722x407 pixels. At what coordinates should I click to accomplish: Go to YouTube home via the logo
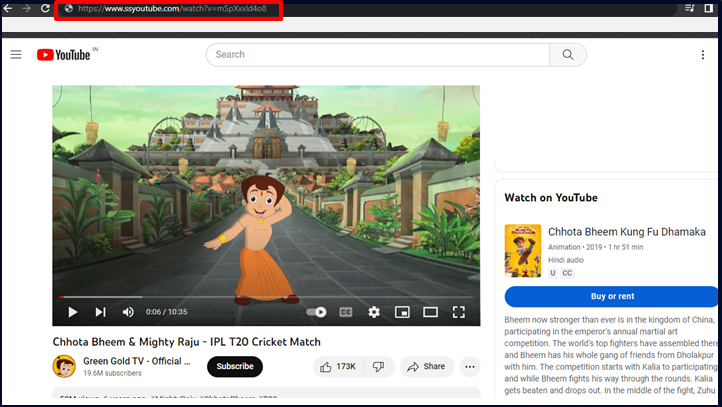pos(64,55)
